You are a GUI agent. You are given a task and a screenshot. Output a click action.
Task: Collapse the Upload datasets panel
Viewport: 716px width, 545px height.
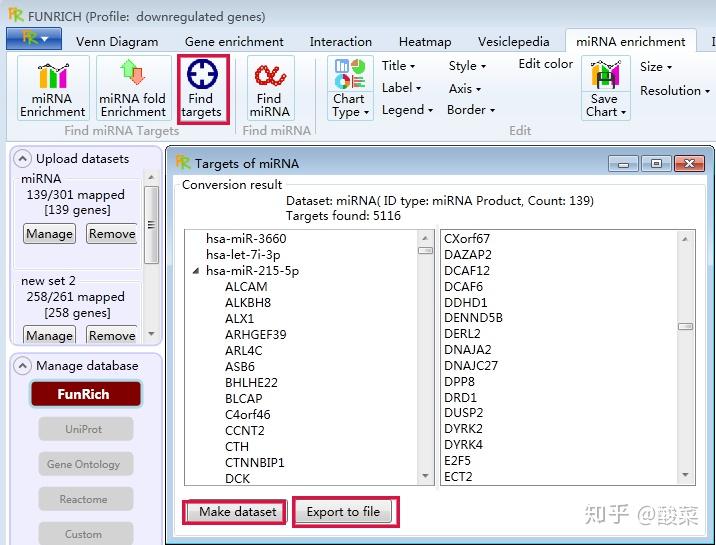[22, 159]
